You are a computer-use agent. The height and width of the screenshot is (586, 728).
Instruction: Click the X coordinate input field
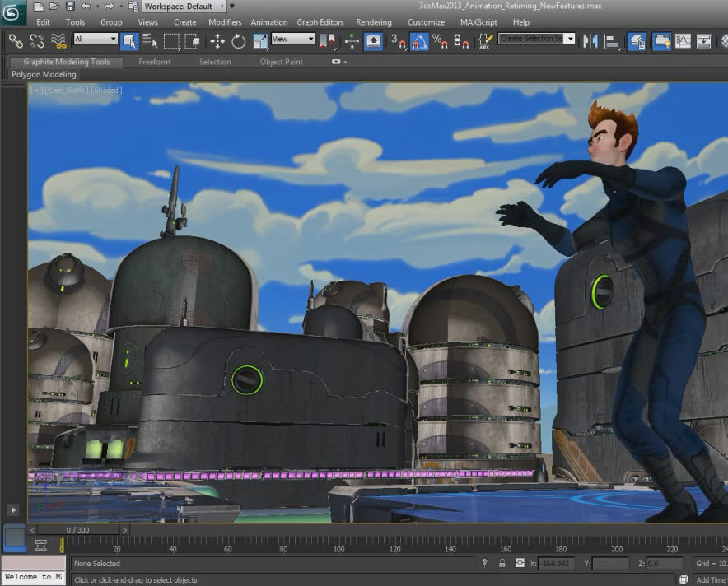pos(558,564)
